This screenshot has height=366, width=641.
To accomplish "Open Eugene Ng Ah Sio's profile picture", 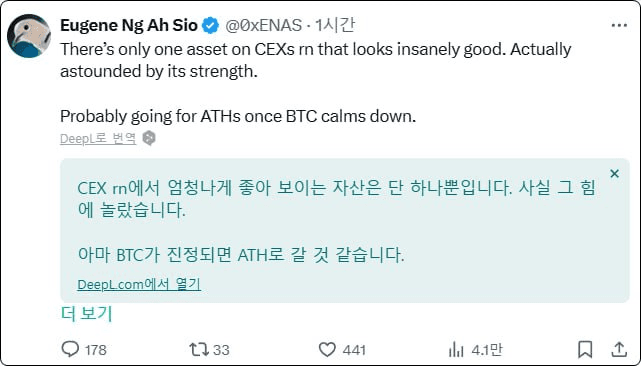I will click(x=29, y=36).
